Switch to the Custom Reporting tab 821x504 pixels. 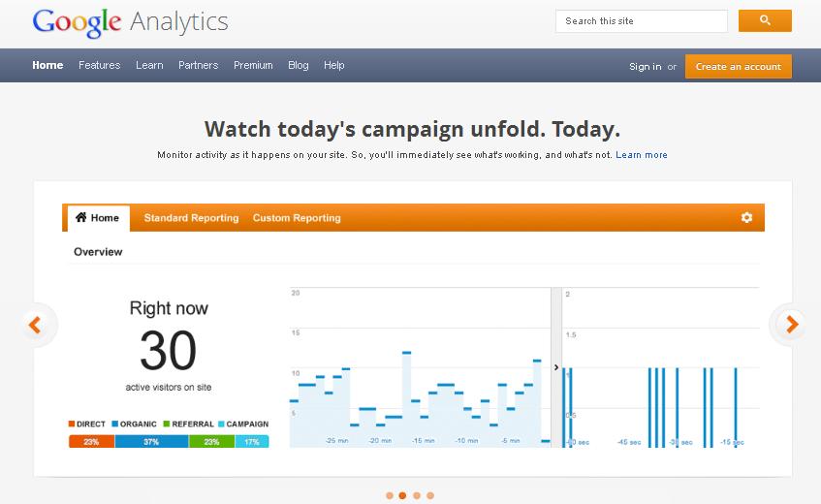coord(297,218)
